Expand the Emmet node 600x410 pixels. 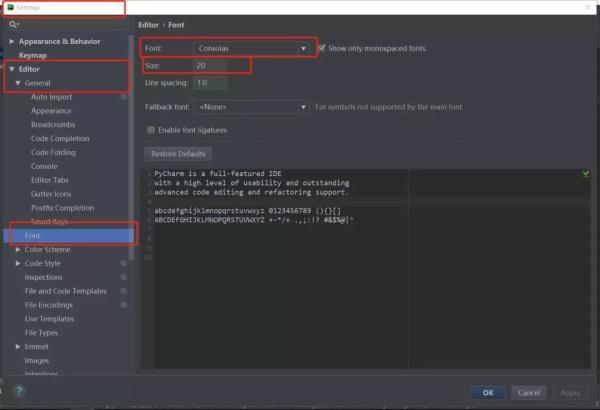click(x=18, y=346)
